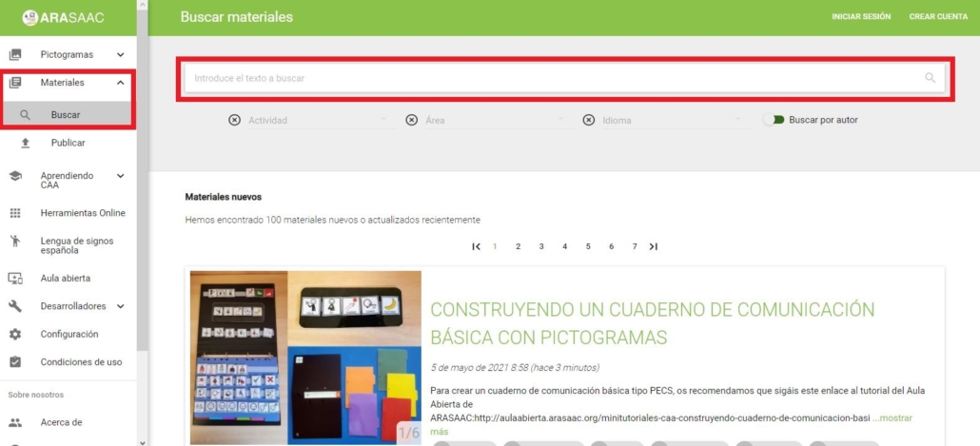Go to results page 4
Viewport: 980px width, 446px height.
click(x=564, y=246)
